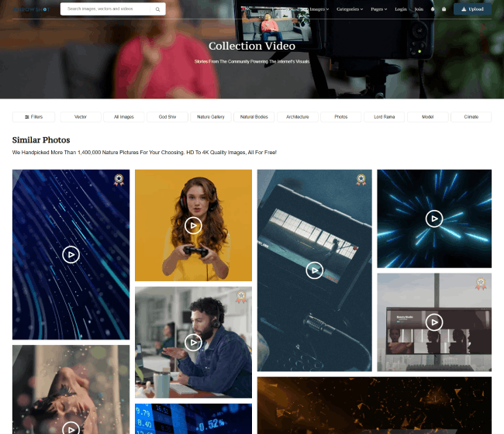
Task: Play the woman gamer video on yellow background
Action: click(x=193, y=226)
